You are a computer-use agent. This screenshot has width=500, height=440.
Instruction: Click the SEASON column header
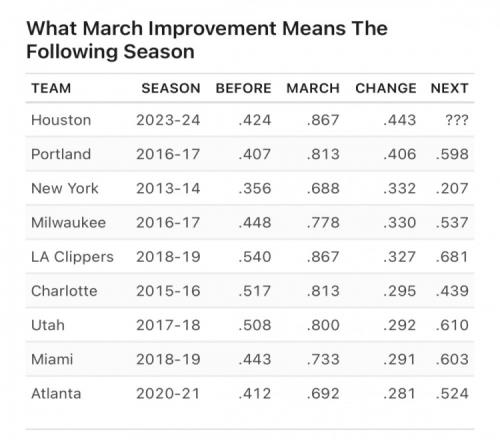coord(171,88)
